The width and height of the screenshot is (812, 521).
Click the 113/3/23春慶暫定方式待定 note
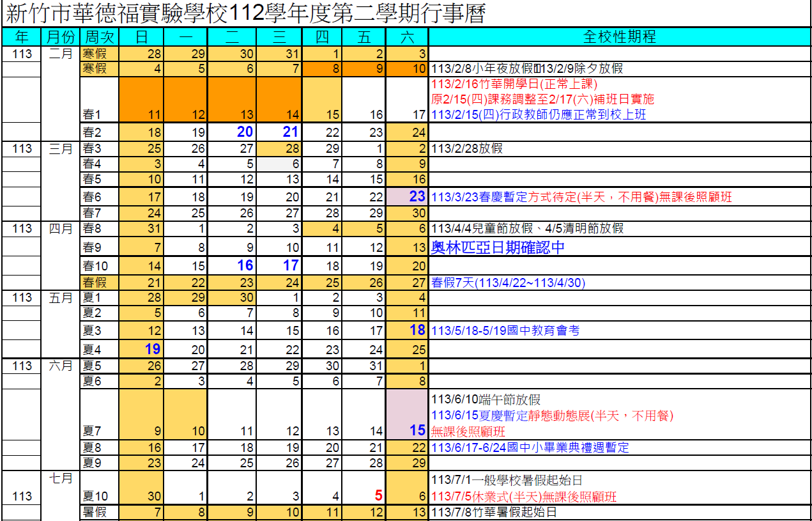[x=581, y=197]
